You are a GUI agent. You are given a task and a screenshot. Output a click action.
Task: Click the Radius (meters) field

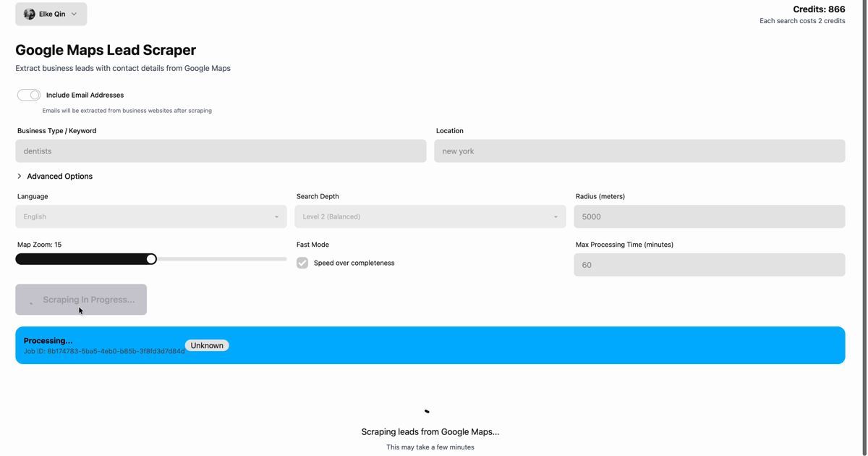(x=710, y=216)
